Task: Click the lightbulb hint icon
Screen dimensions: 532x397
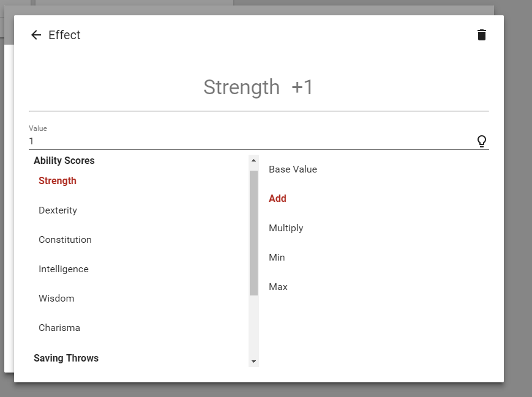Action: click(482, 141)
